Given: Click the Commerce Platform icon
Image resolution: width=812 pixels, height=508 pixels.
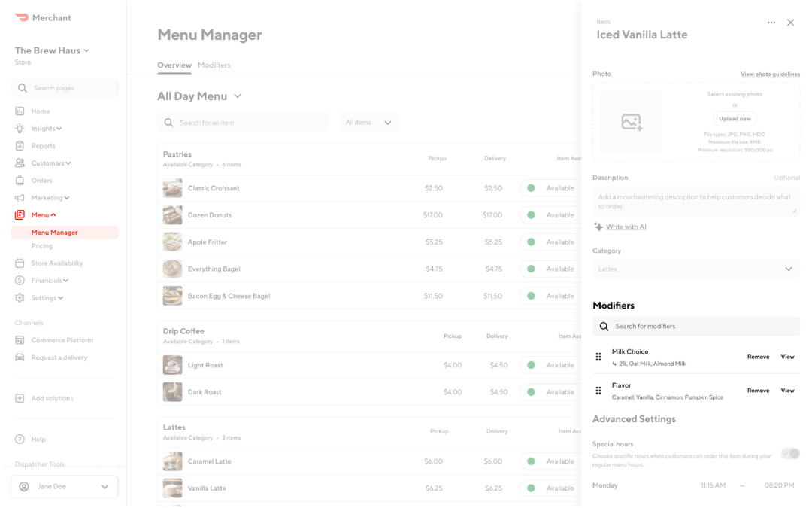Looking at the screenshot, I should pyautogui.click(x=20, y=340).
